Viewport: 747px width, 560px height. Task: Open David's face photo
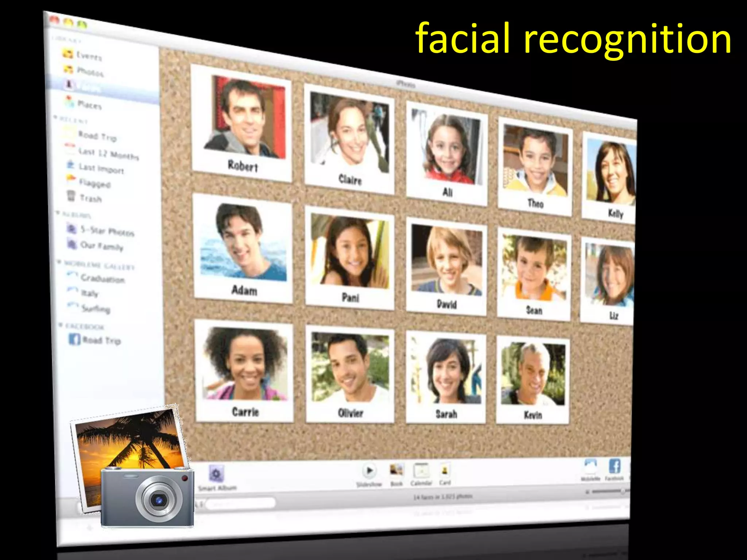[447, 260]
